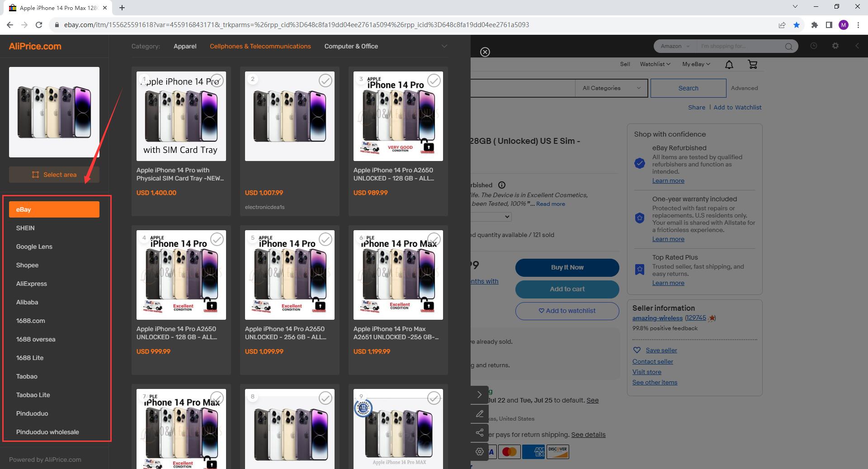Click the source product image thumbnail

pos(54,112)
